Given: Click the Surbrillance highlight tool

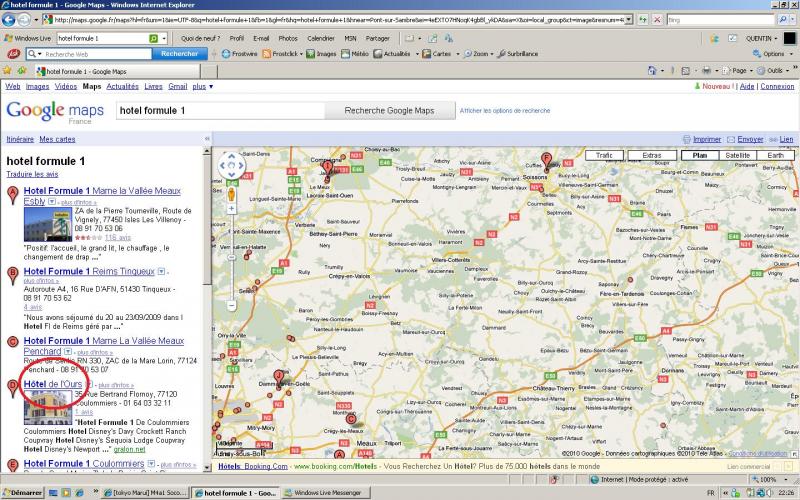Looking at the screenshot, I should click(x=517, y=54).
